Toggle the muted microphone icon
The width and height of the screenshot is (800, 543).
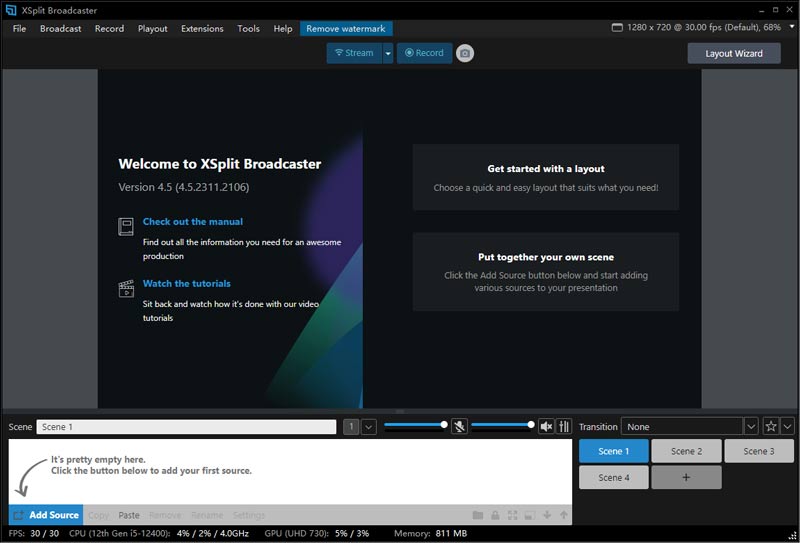[459, 426]
